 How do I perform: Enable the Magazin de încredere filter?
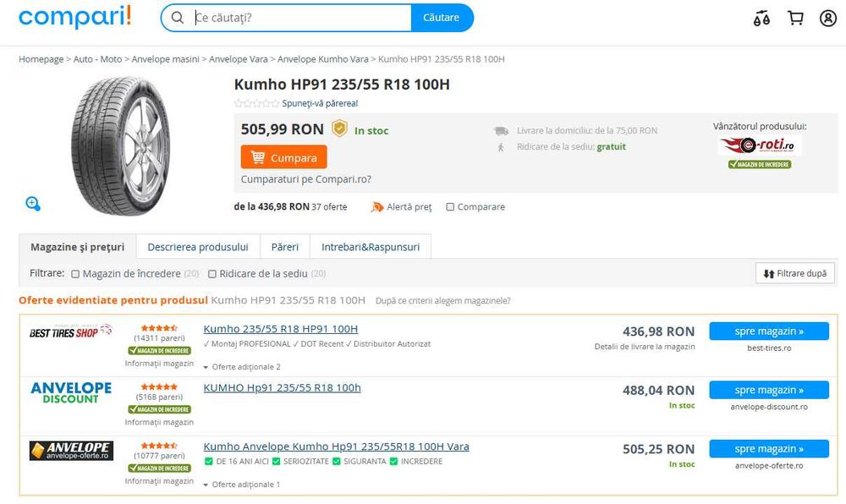coord(75,274)
